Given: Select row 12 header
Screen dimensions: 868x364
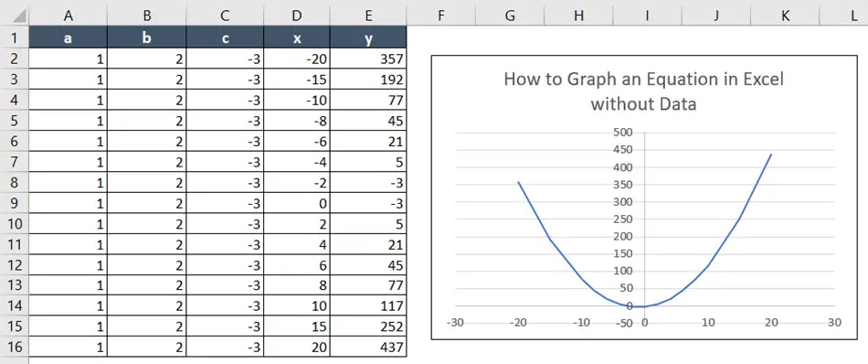Looking at the screenshot, I should pyautogui.click(x=14, y=265).
